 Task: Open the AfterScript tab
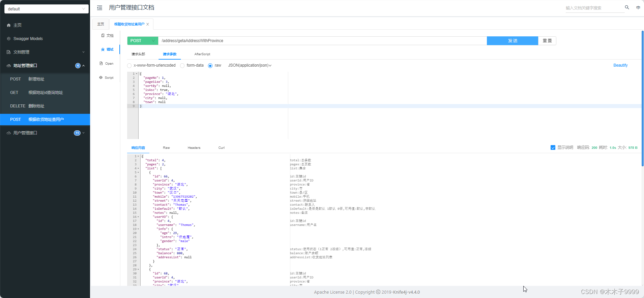[202, 54]
